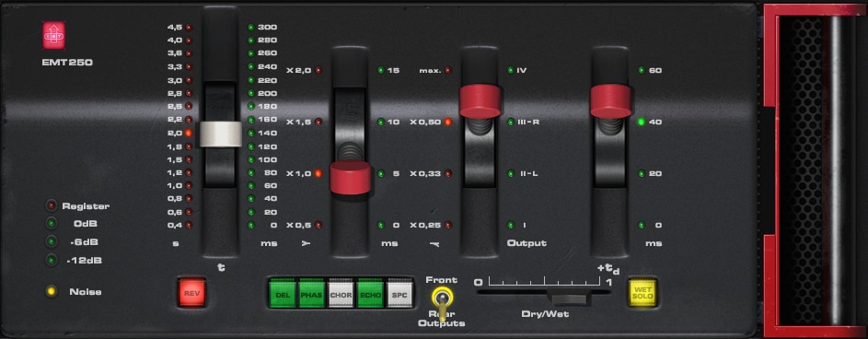Screen dimensions: 868x339
Task: Click the max. LED indicator
Action: (448, 70)
